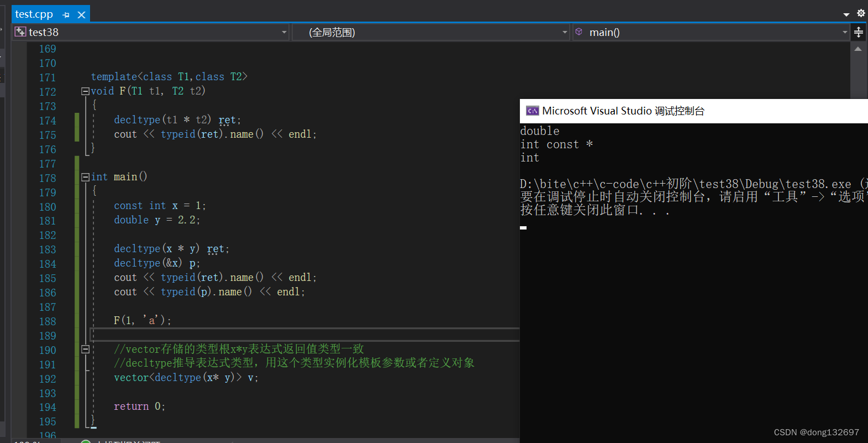Close the test.cpp tab
The image size is (868, 443).
pyautogui.click(x=81, y=15)
